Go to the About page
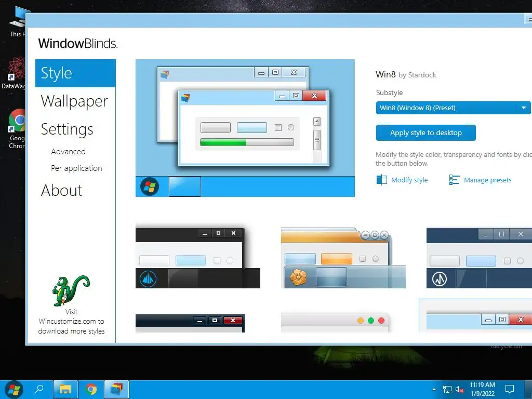 coord(61,190)
